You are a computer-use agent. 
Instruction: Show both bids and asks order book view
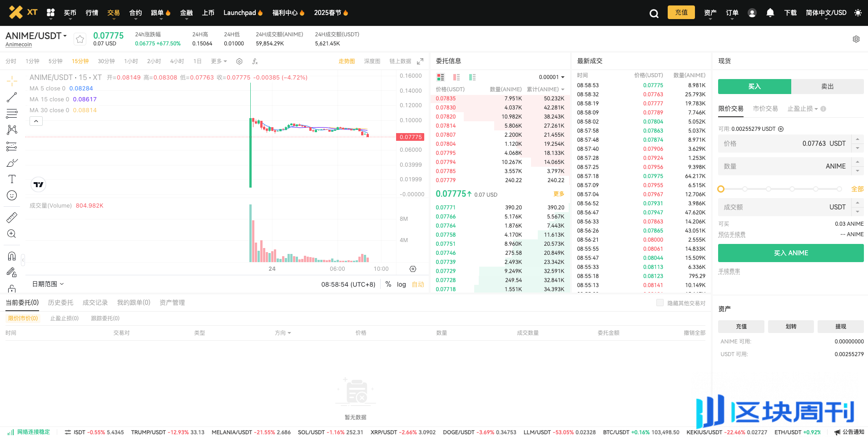pyautogui.click(x=441, y=77)
